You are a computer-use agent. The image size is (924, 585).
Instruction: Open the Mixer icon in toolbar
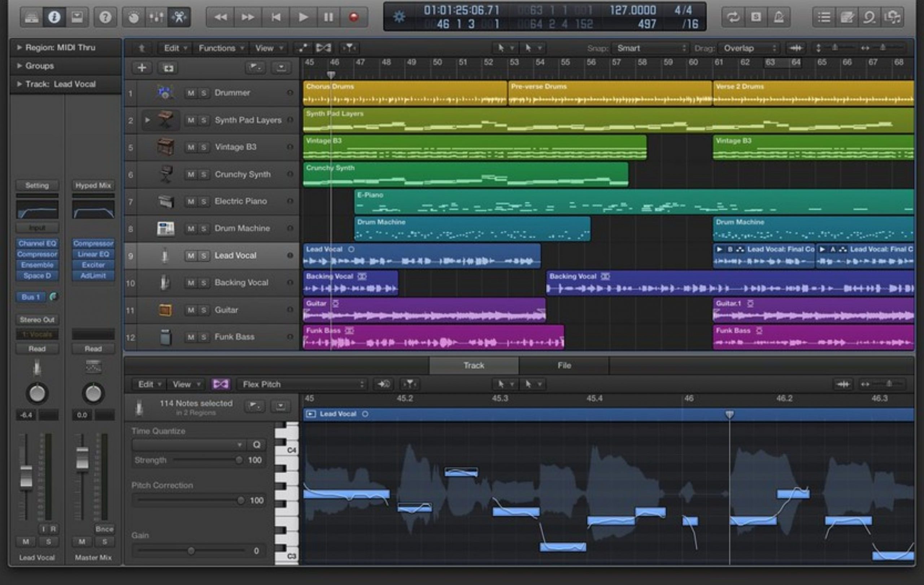pos(157,17)
